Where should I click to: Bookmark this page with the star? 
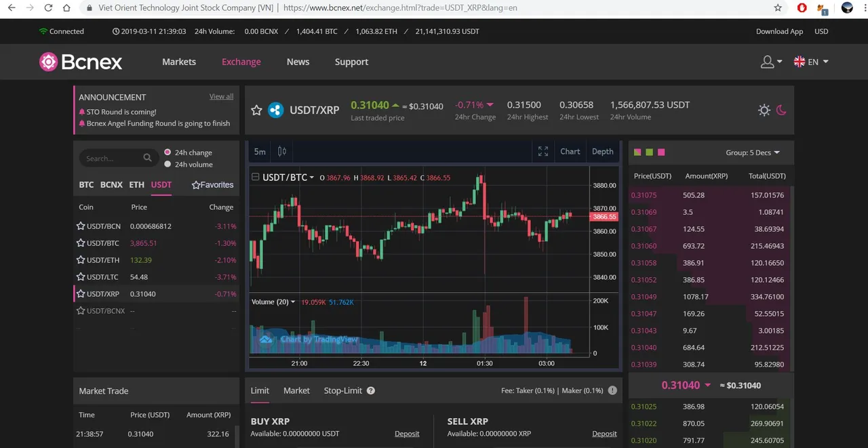click(778, 8)
